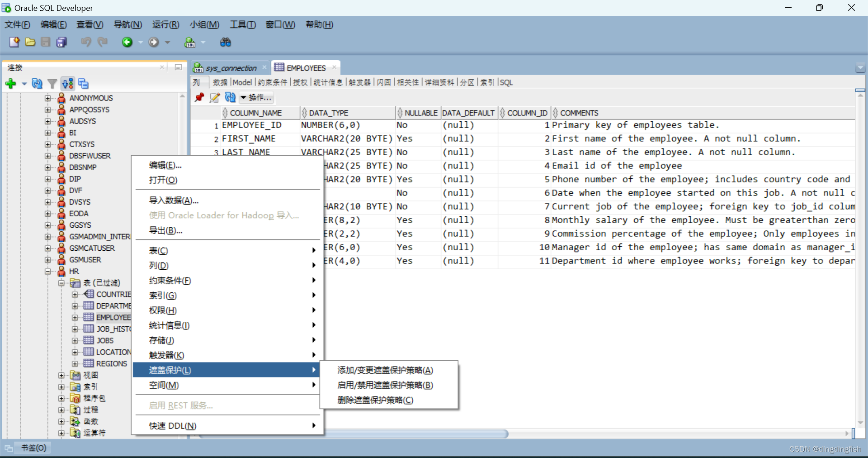
Task: Collapse the 表 (已过滤) tables node
Action: [x=61, y=283]
